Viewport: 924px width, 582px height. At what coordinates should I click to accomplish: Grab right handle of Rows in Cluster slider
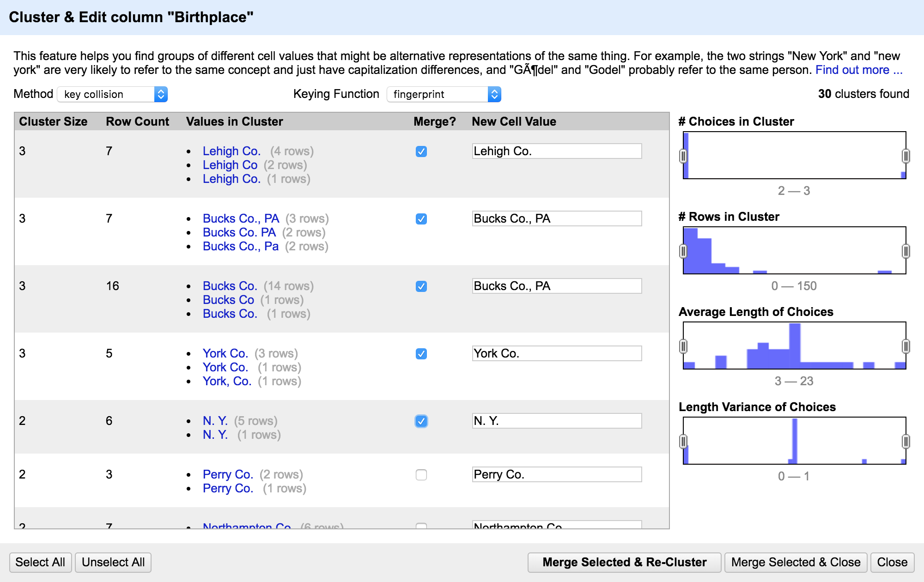[906, 251]
